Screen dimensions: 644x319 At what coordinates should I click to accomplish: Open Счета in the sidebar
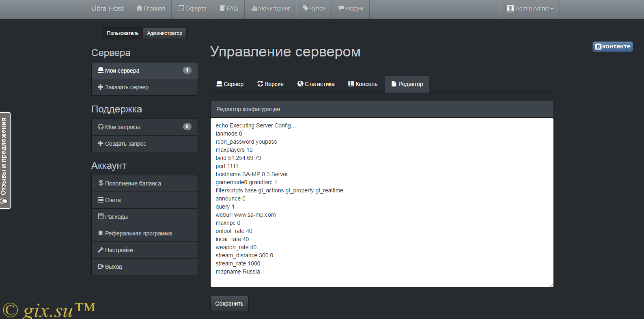click(x=144, y=200)
